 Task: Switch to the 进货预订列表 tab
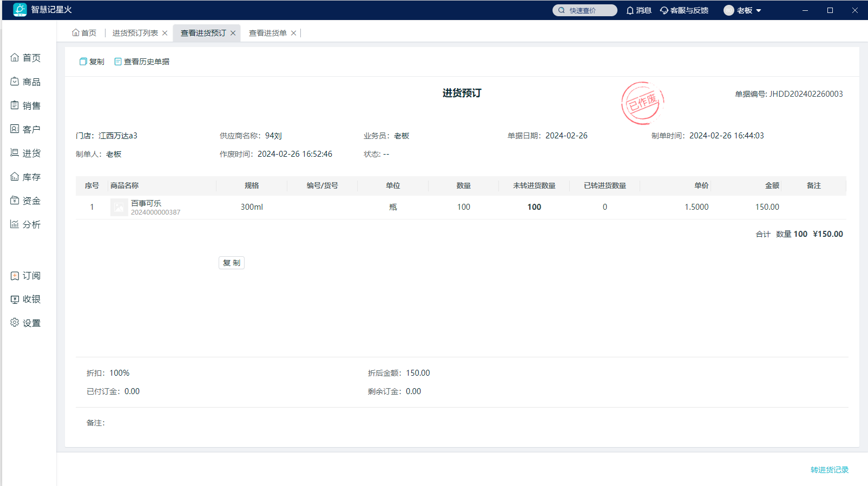click(135, 33)
